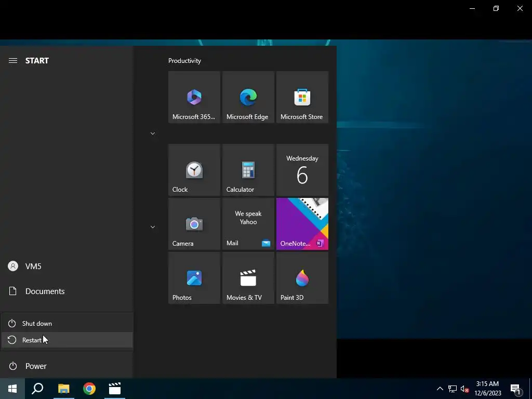
Task: Select Restart in the power menu
Action: coord(67,340)
